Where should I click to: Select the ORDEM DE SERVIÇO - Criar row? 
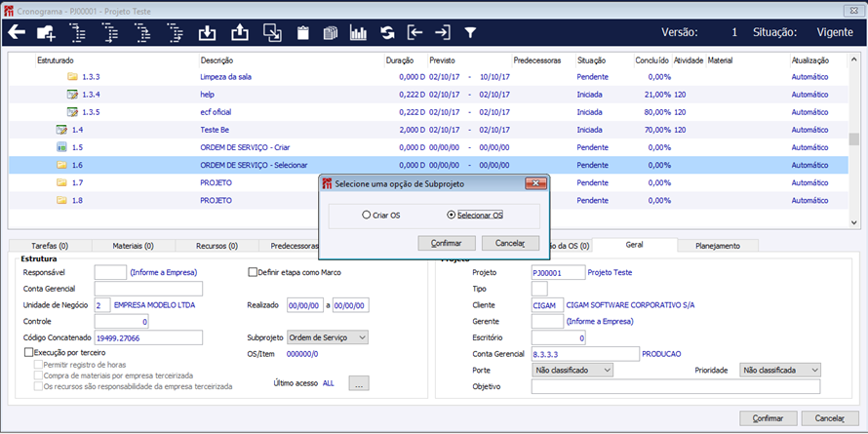click(427, 148)
